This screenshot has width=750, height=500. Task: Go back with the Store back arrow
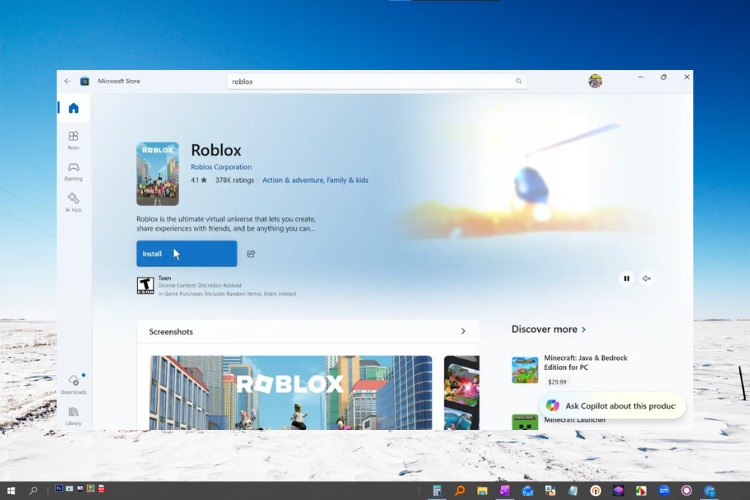(x=67, y=81)
